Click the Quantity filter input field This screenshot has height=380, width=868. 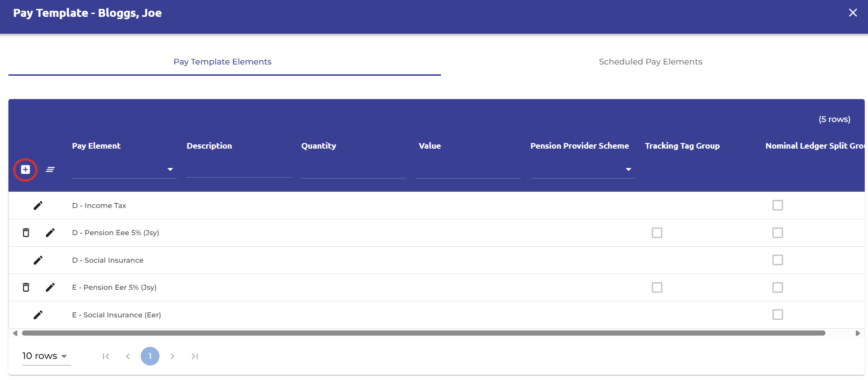(354, 169)
